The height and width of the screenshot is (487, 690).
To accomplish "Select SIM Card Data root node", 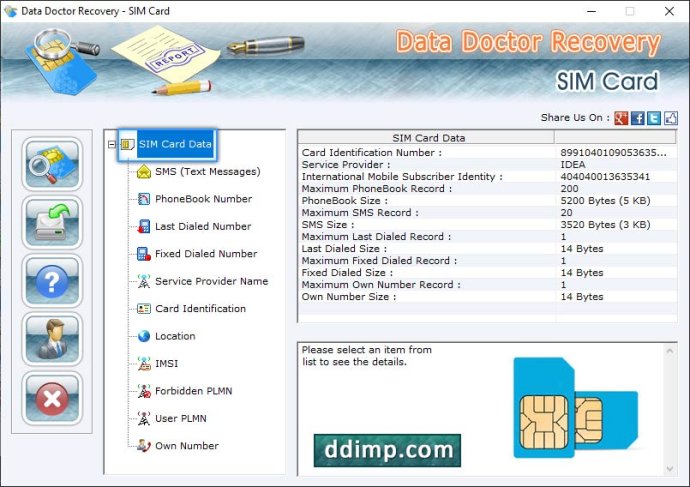I will tap(175, 144).
